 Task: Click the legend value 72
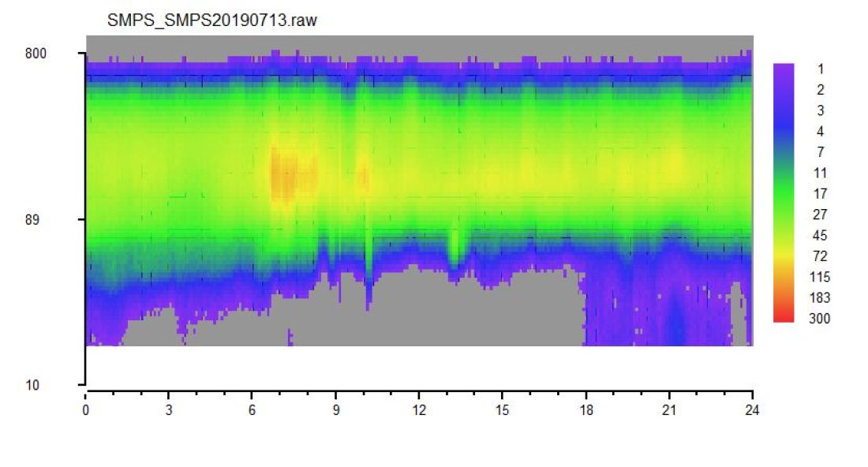click(821, 256)
